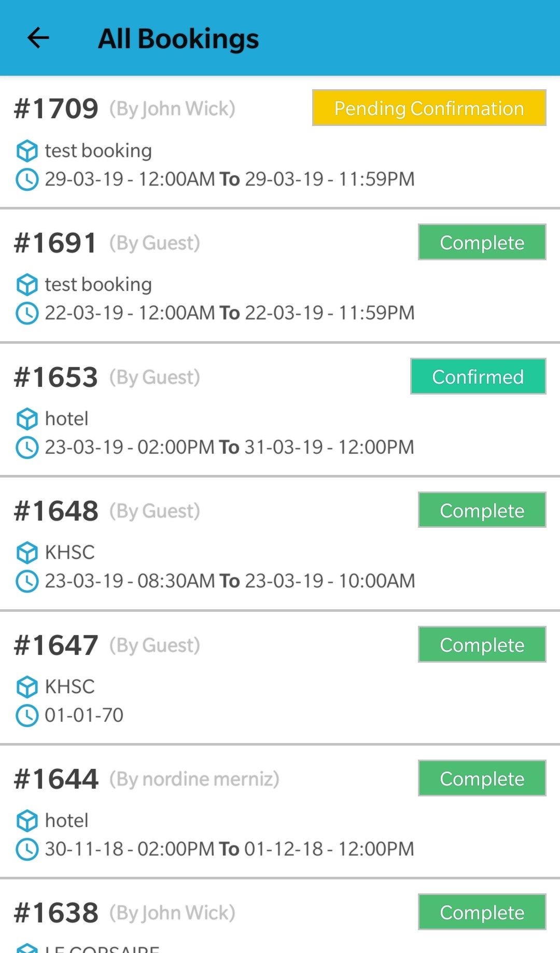Click package icon on booking #1644 hotel
The width and height of the screenshot is (560, 953).
click(x=27, y=821)
